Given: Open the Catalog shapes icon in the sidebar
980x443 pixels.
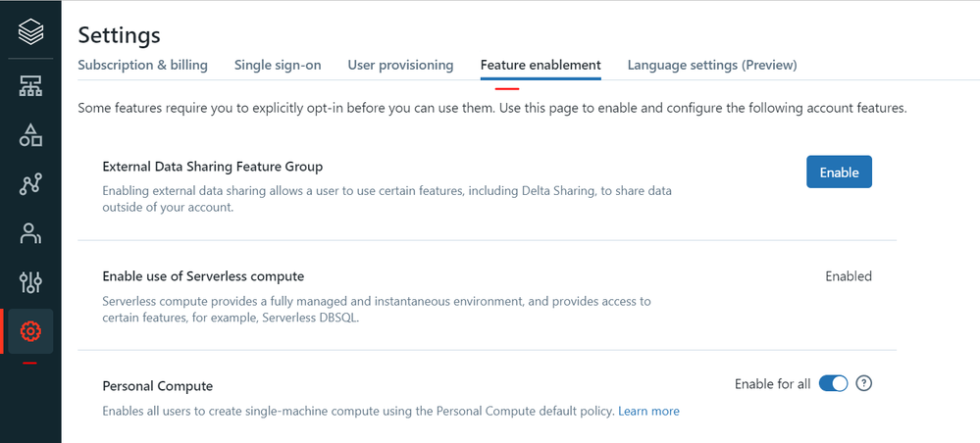Looking at the screenshot, I should tap(30, 135).
